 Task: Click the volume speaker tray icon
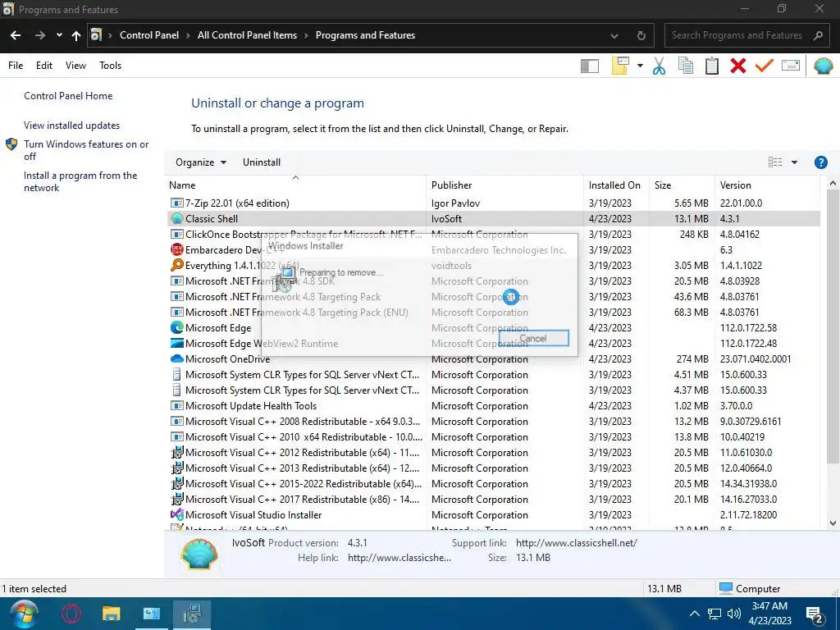[734, 614]
